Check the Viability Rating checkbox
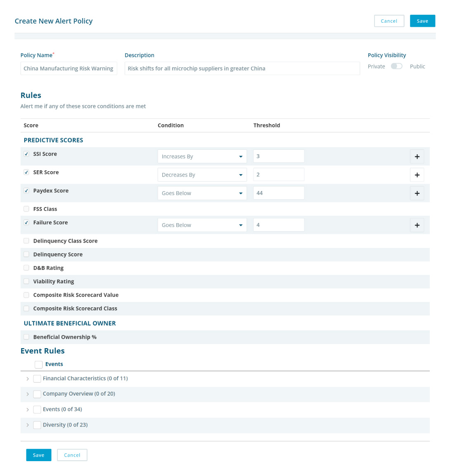The width and height of the screenshot is (450, 476). click(x=26, y=281)
